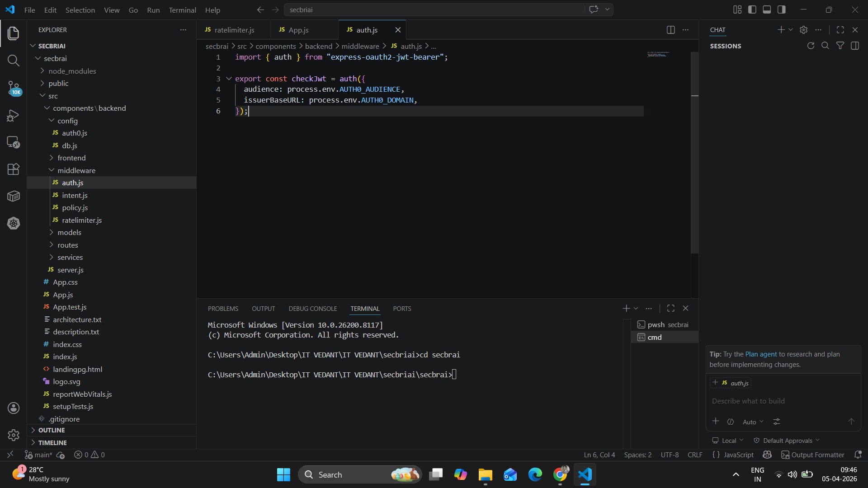Click the editor vertical scrollbar slider
868x488 pixels.
tap(694, 154)
